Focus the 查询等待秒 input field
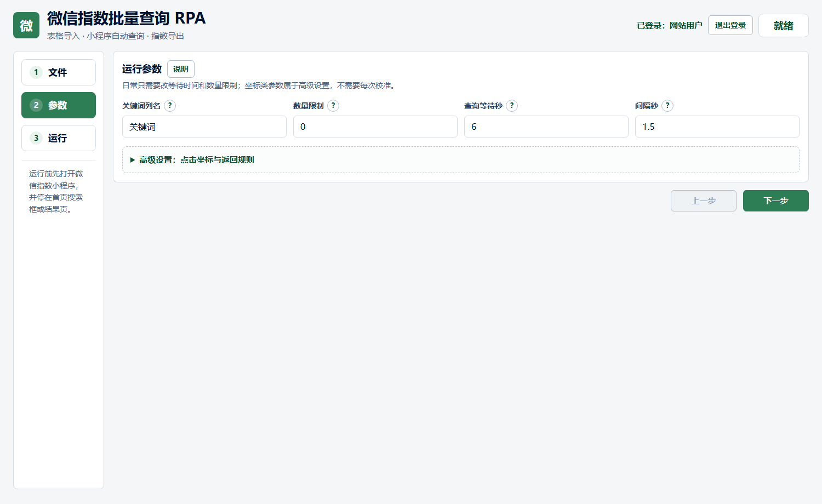This screenshot has height=504, width=822. tap(546, 127)
